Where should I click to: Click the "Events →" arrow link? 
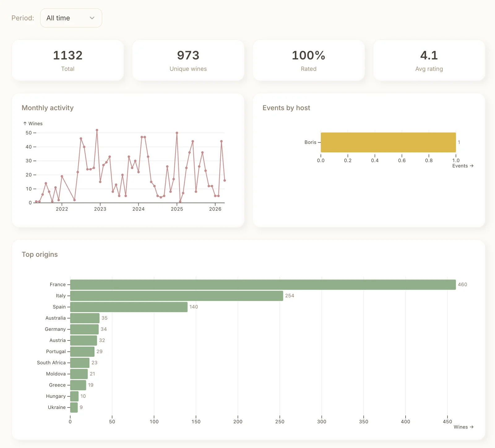click(x=463, y=166)
